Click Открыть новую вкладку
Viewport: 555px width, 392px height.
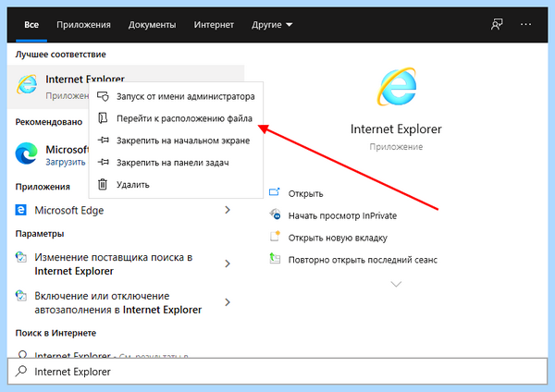pos(338,238)
